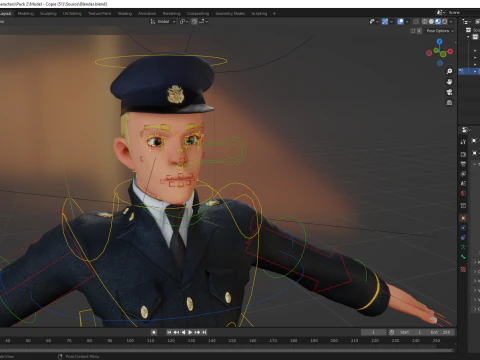Select material preview viewport shading
Image resolution: width=480 pixels, height=360 pixels.
(438, 22)
